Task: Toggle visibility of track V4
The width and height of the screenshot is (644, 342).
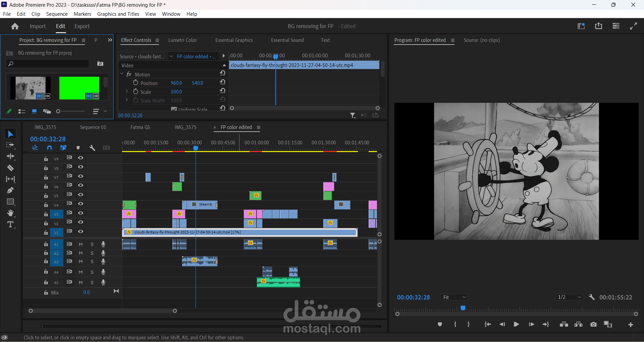Action: [x=80, y=204]
